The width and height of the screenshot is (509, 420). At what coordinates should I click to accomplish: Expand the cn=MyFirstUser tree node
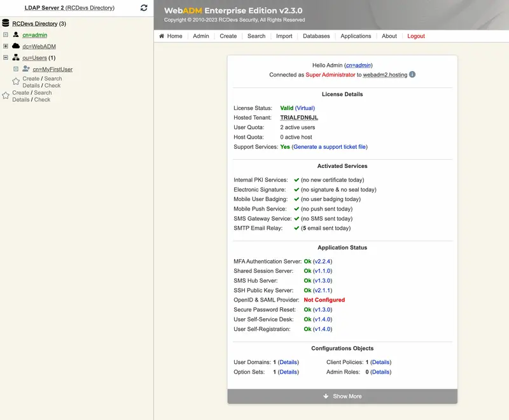pyautogui.click(x=15, y=69)
